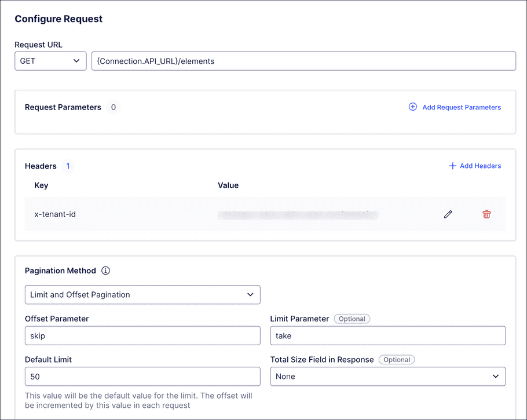The width and height of the screenshot is (527, 420).
Task: Click the Add Headers text link
Action: point(480,166)
